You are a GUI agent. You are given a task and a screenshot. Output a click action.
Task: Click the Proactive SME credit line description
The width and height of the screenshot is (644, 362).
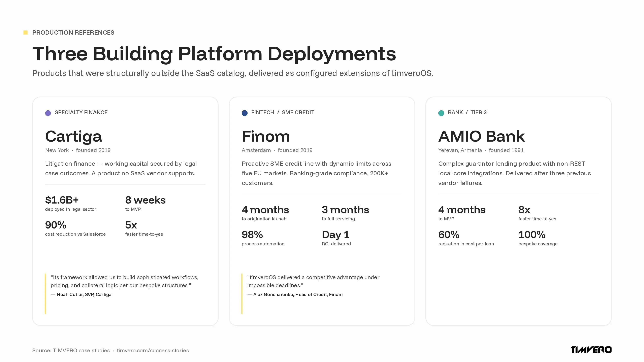coord(317,173)
